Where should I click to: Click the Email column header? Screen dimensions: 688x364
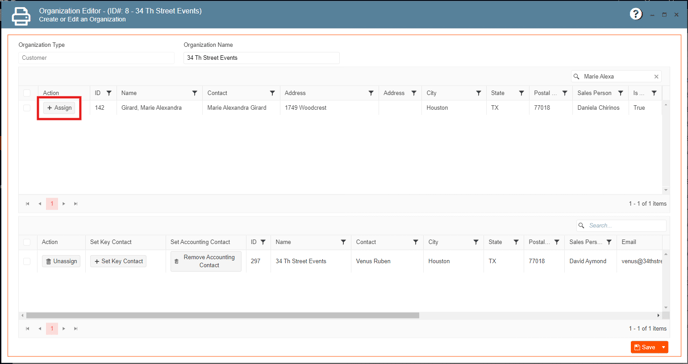[x=629, y=242]
